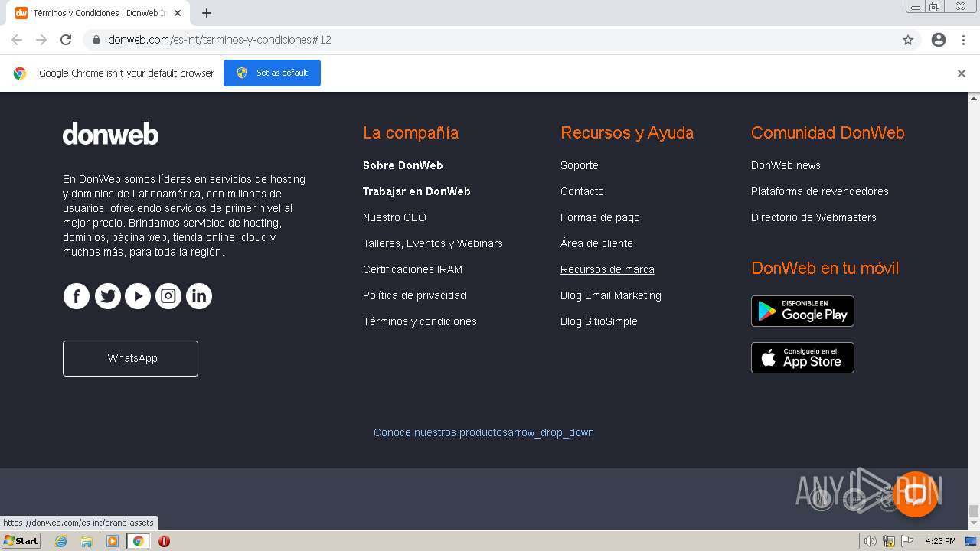Visit Blog SitioSimple
This screenshot has height=551, width=980.
599,321
